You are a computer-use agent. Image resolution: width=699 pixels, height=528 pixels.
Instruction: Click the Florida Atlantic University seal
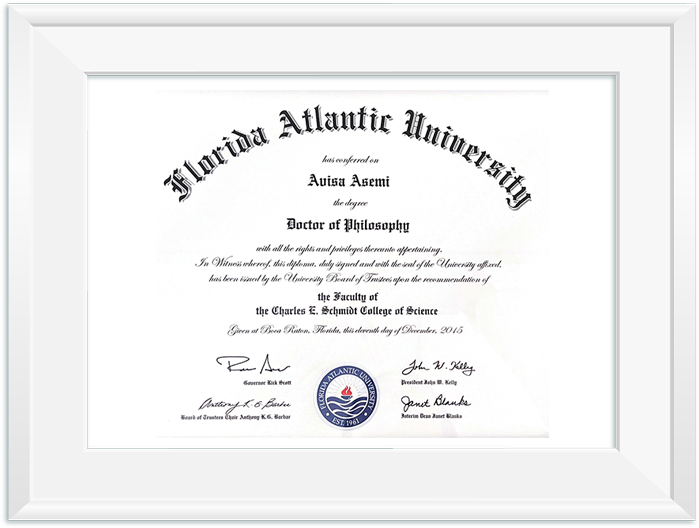(347, 396)
